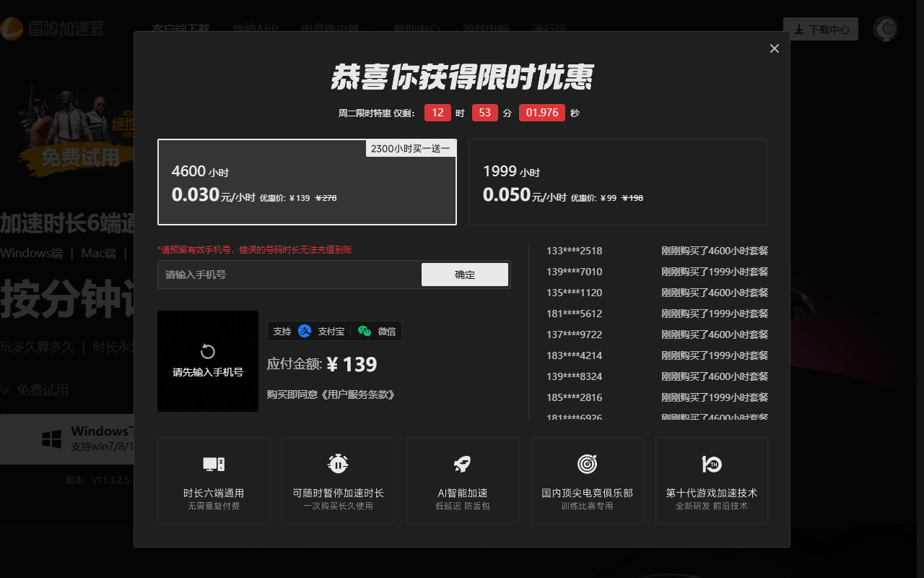Click the purchase row for 183****4214
The width and height of the screenshot is (924, 578).
tap(657, 355)
